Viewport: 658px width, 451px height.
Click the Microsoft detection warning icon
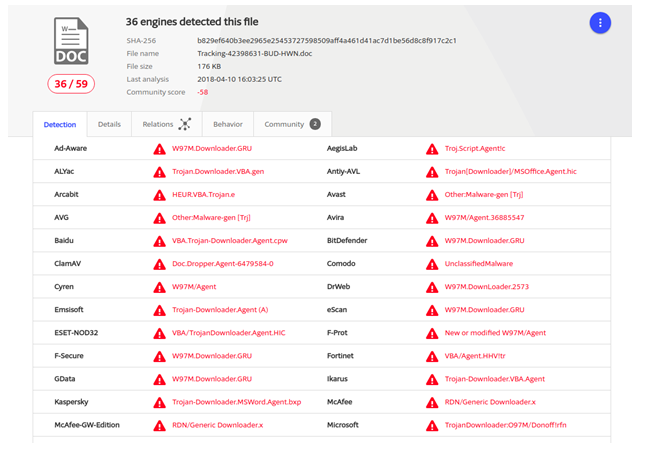[432, 425]
